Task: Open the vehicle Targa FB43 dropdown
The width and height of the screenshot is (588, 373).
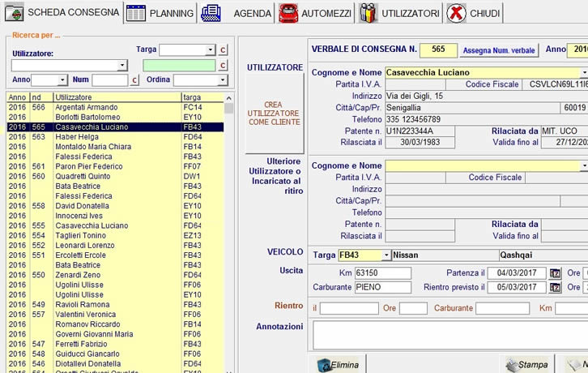Action: click(386, 255)
